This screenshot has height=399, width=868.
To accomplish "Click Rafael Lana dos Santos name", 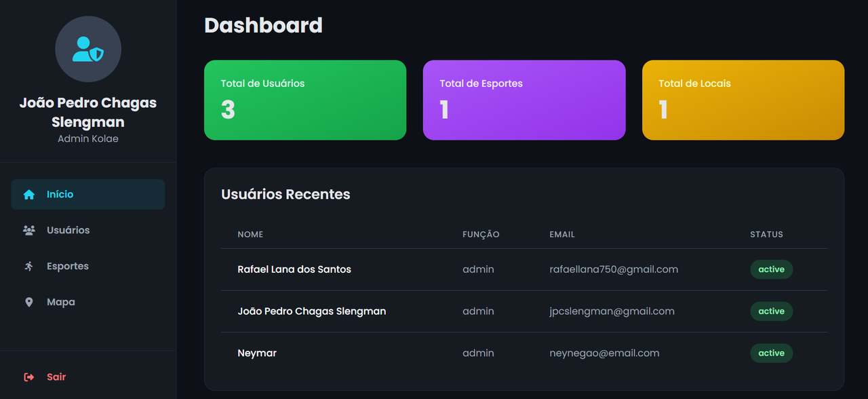I will [x=294, y=269].
